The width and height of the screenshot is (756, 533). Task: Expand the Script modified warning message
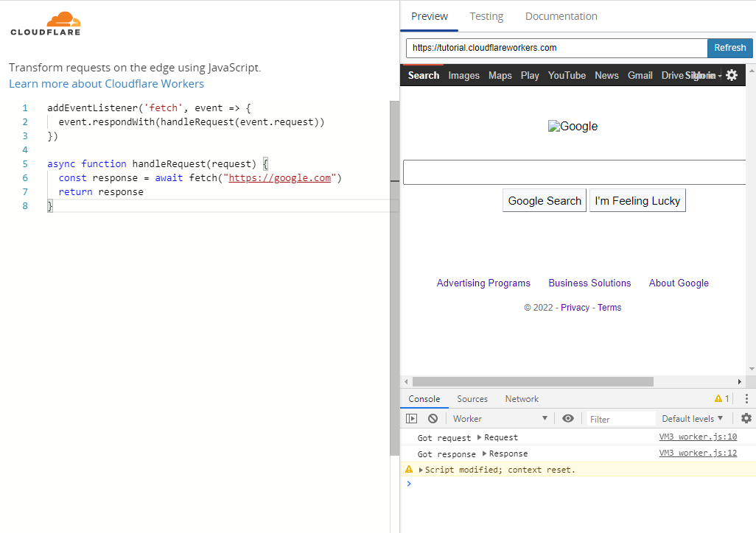coord(421,470)
